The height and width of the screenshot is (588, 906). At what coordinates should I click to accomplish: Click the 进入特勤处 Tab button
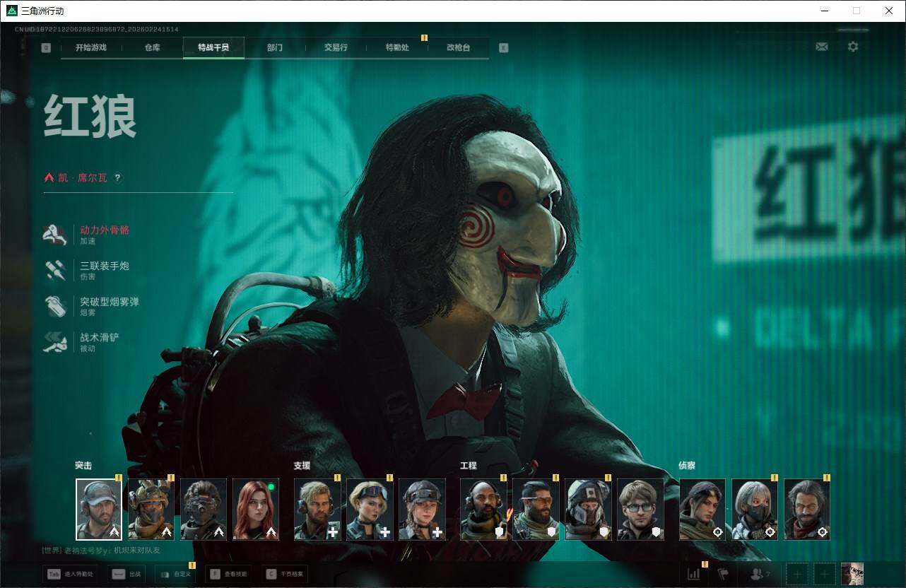coord(71,575)
